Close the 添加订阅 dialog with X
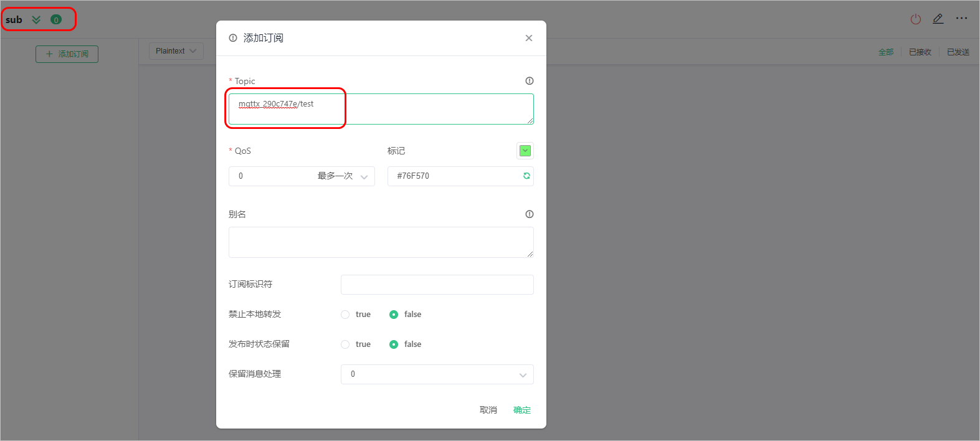 (529, 38)
